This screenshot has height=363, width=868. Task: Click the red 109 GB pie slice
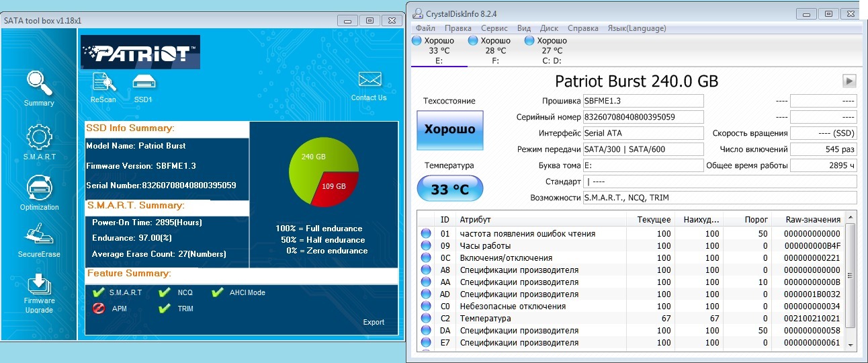coord(336,187)
